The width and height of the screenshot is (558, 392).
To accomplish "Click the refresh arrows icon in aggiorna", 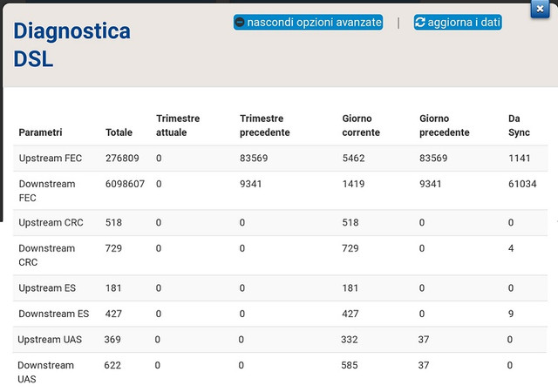I will (420, 23).
